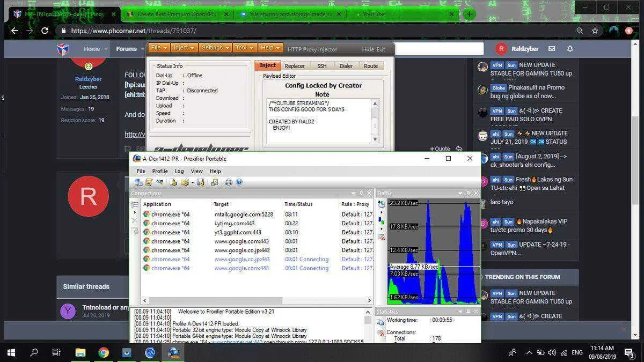The width and height of the screenshot is (644, 362).
Task: Click the Export icon in Proxifier toolbar
Action: [x=214, y=182]
